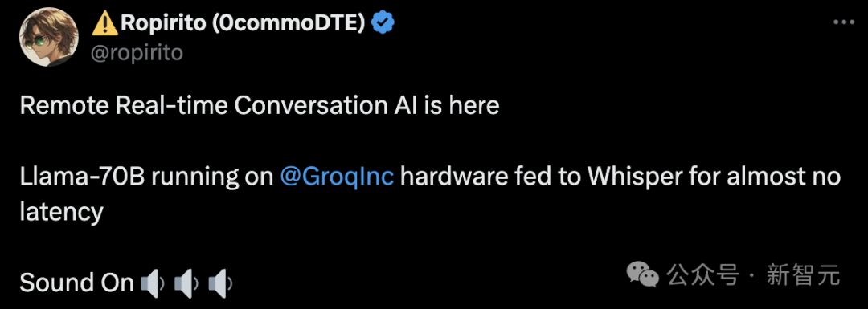Click the blue verified badge

[383, 22]
